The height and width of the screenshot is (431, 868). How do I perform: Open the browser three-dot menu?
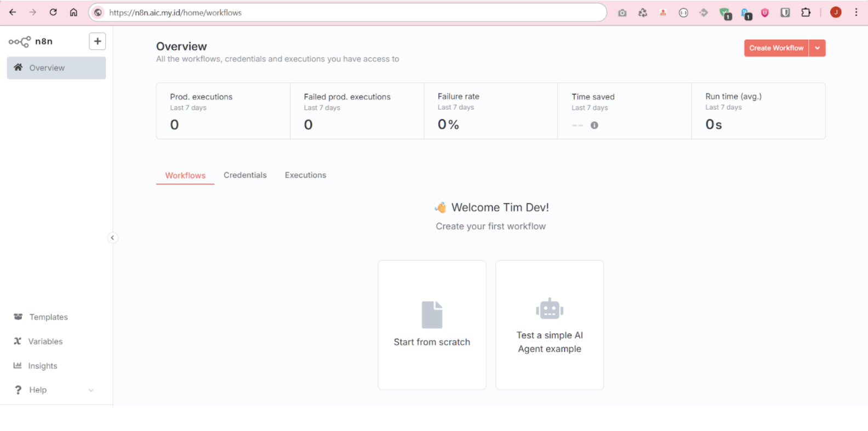point(856,12)
